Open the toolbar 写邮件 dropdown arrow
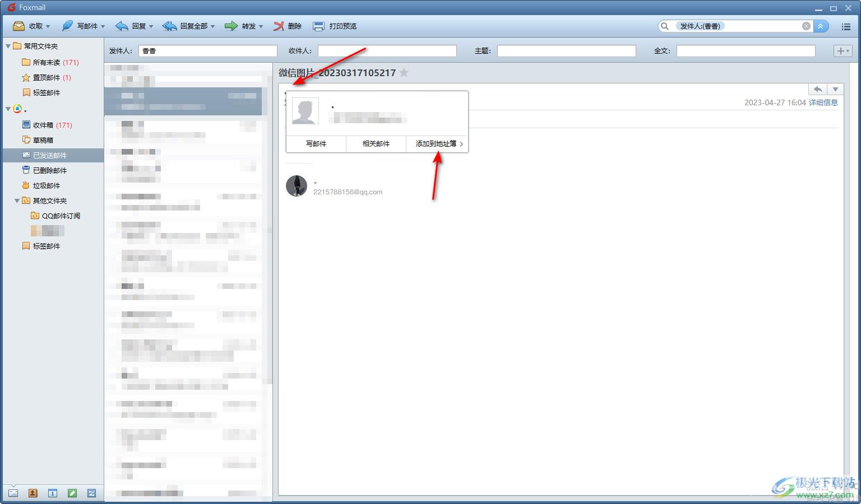 (103, 26)
